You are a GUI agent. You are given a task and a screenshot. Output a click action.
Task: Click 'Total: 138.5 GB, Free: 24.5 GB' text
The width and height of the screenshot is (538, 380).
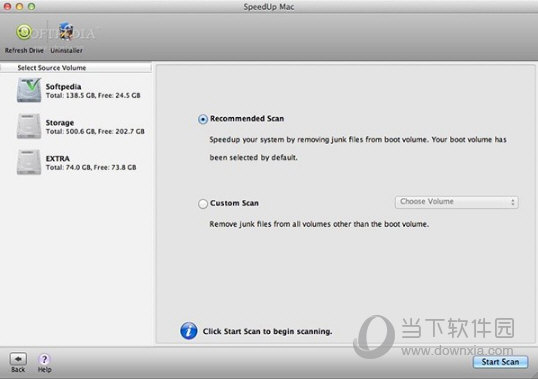click(x=93, y=95)
